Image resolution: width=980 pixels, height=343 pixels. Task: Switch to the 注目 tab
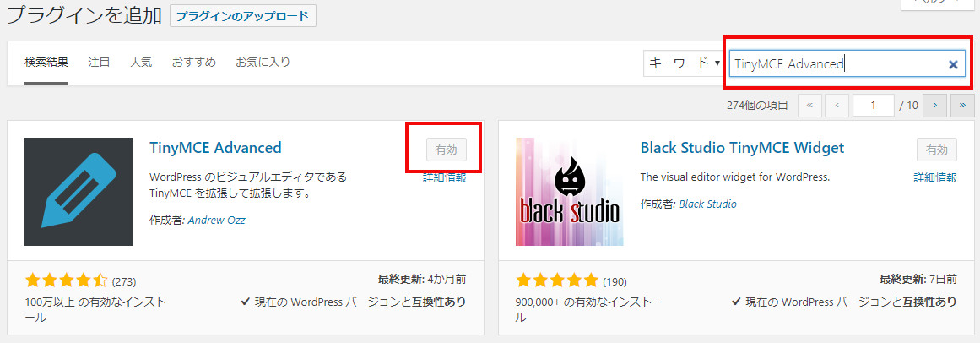coord(100,62)
